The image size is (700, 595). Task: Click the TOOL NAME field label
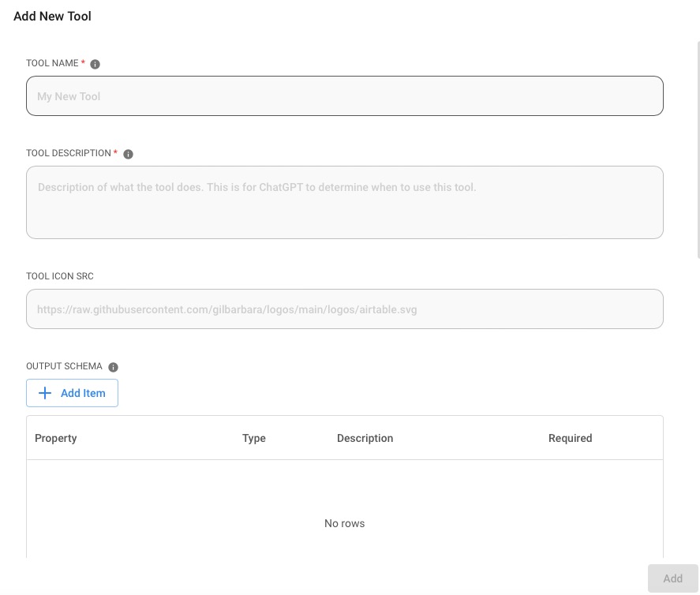[x=52, y=63]
